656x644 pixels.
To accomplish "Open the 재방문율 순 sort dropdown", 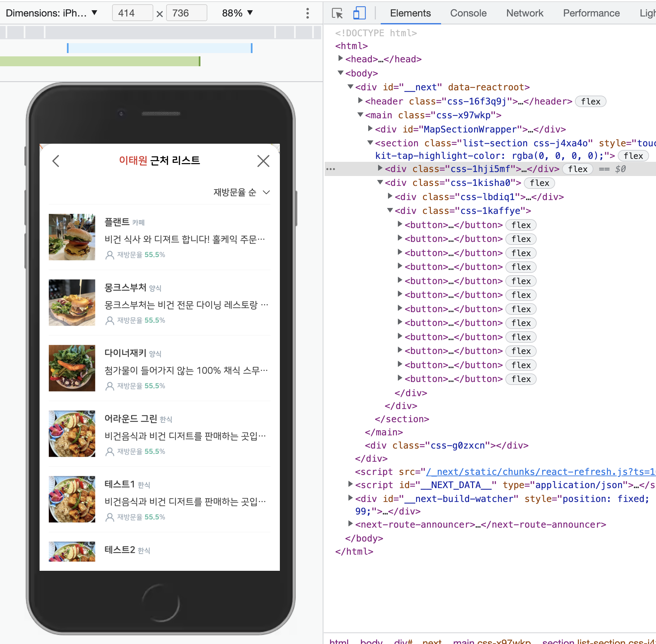I will [x=242, y=192].
